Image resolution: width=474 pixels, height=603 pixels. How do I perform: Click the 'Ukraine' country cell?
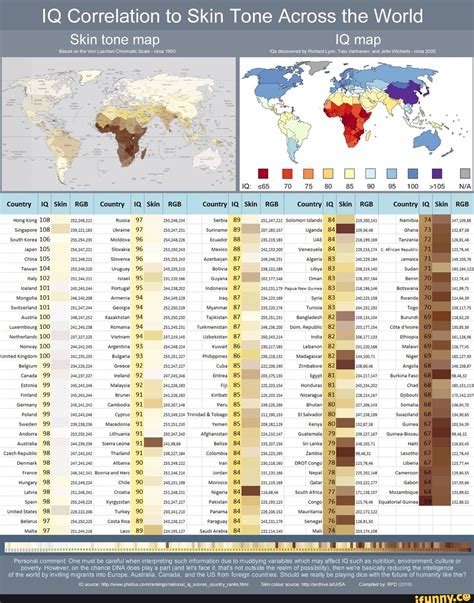point(121,230)
